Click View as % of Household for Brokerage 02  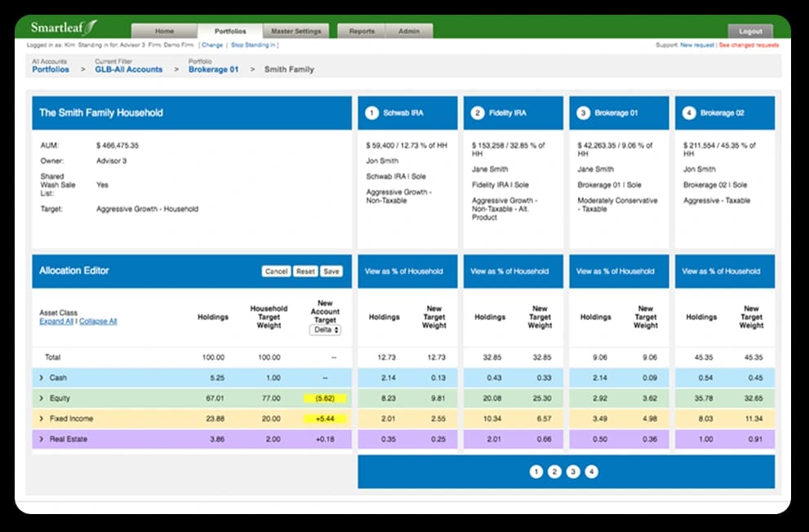(x=721, y=271)
